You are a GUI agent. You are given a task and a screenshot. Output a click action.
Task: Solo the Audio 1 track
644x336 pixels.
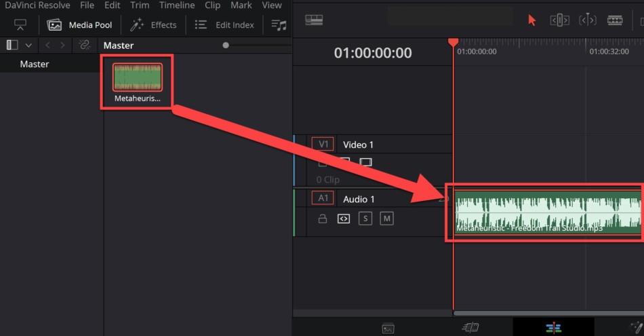[365, 219]
